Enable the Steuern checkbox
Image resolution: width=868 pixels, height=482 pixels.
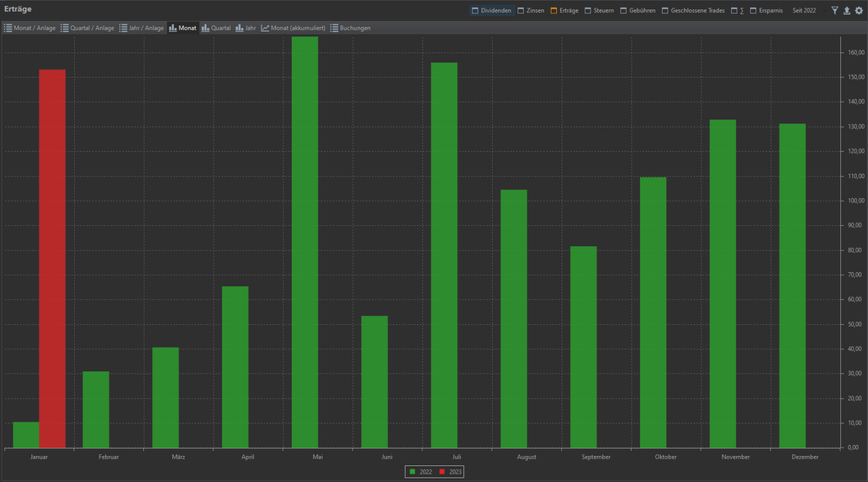[x=588, y=11]
